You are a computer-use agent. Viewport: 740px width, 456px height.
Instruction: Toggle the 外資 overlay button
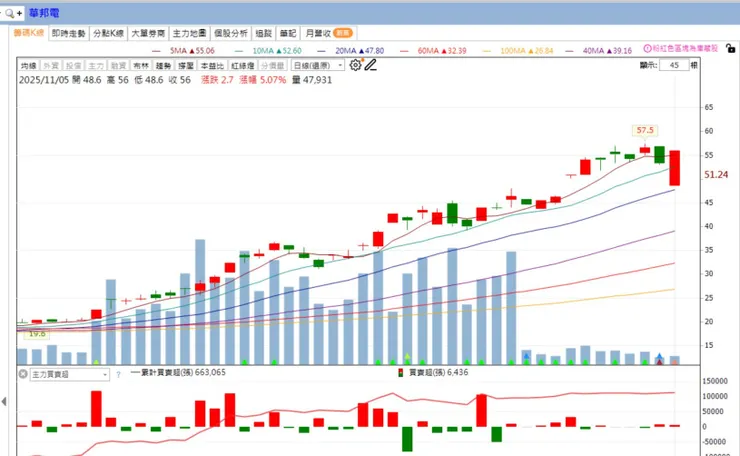point(51,66)
